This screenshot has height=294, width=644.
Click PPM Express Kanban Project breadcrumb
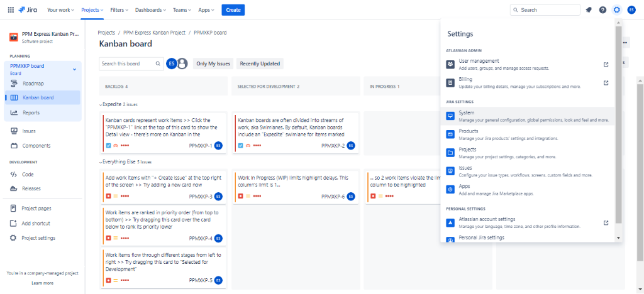pos(155,33)
